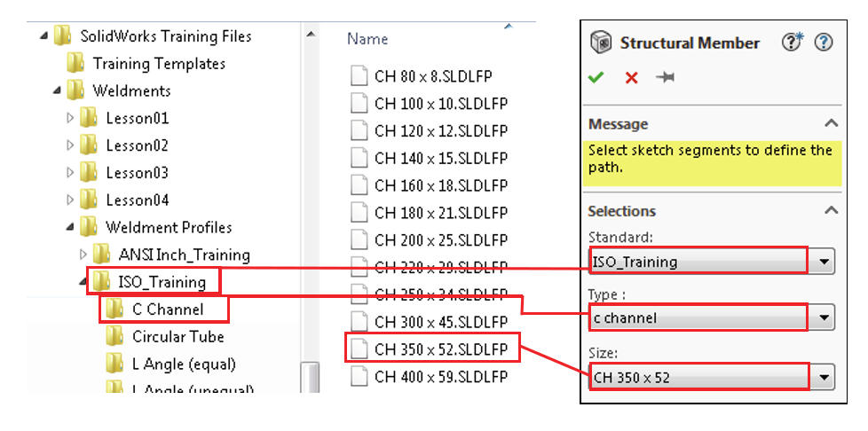The image size is (868, 431).
Task: Open the What's This help icon with asterisk
Action: click(x=793, y=42)
